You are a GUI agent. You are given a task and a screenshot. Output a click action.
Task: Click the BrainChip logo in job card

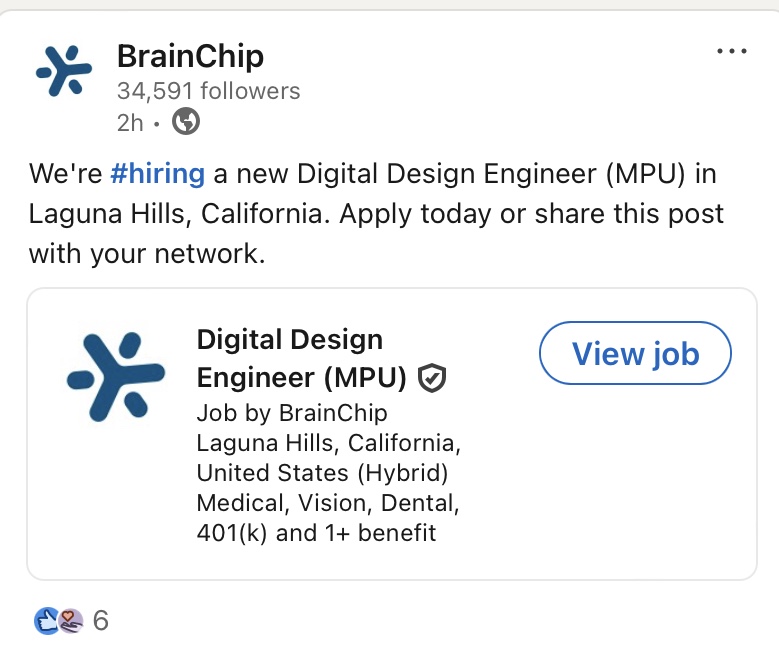tap(116, 376)
